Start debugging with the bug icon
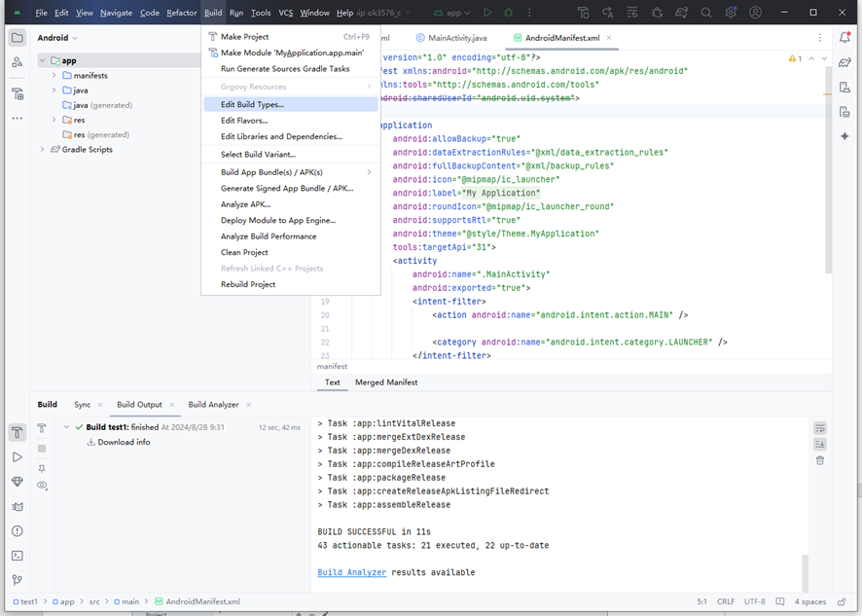The image size is (862, 616). (x=509, y=13)
